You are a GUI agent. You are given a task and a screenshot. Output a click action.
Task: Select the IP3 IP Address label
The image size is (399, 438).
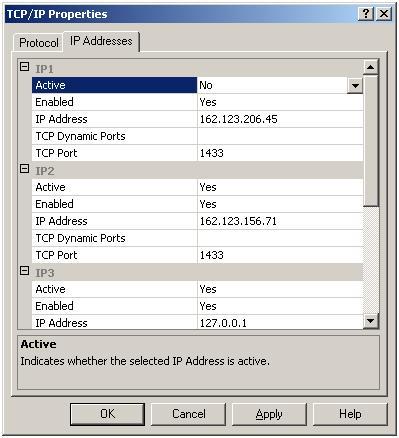point(61,323)
